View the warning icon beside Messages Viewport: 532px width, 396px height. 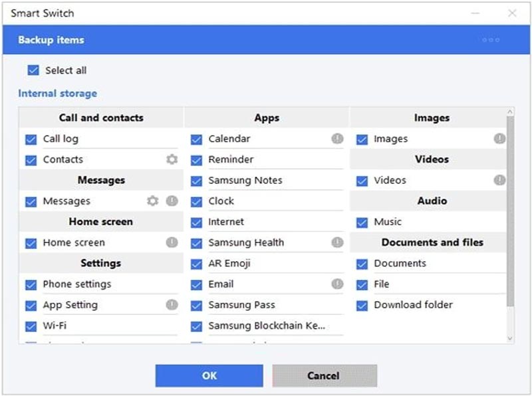coord(172,201)
